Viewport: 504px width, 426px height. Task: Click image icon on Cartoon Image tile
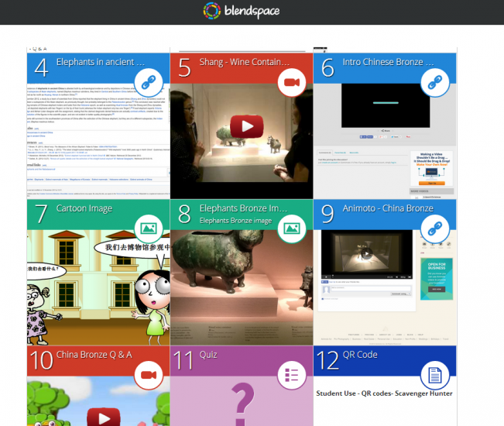(x=149, y=228)
